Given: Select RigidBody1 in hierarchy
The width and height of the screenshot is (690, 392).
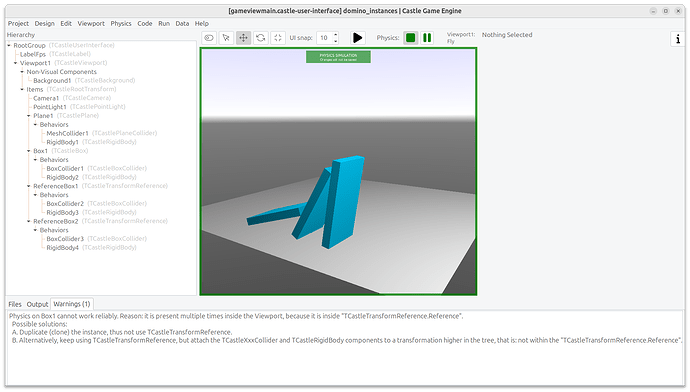Looking at the screenshot, I should click(62, 142).
